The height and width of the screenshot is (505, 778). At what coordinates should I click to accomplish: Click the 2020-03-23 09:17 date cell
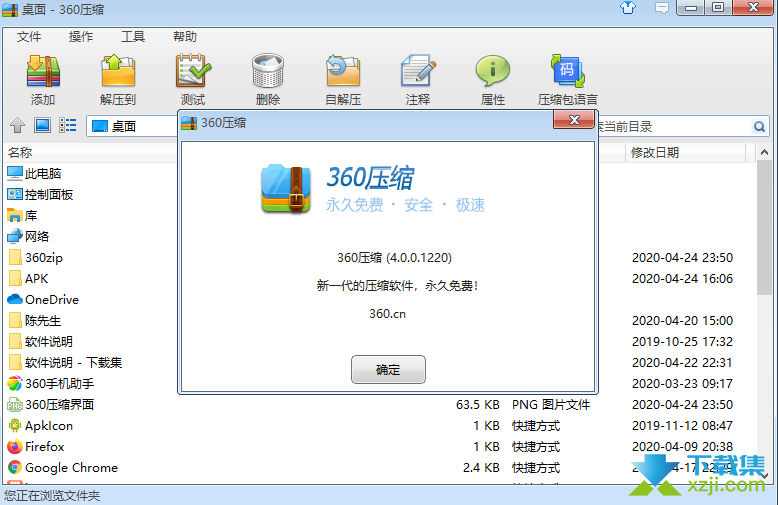click(682, 383)
